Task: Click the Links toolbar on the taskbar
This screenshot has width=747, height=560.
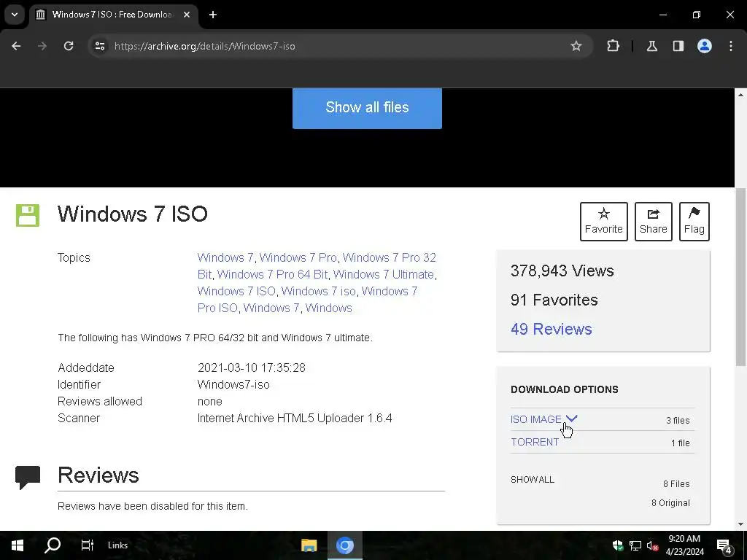Action: [x=117, y=545]
